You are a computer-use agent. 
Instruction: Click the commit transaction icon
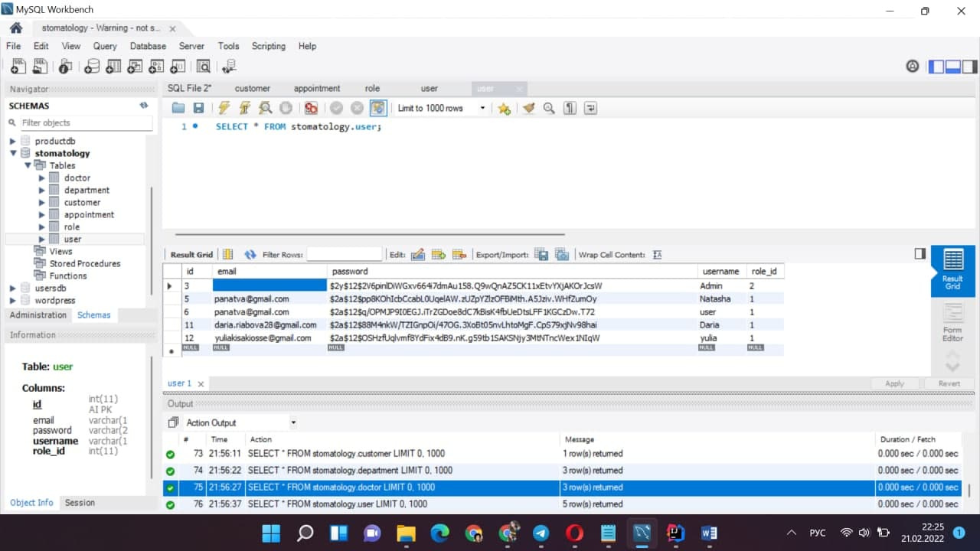click(336, 108)
